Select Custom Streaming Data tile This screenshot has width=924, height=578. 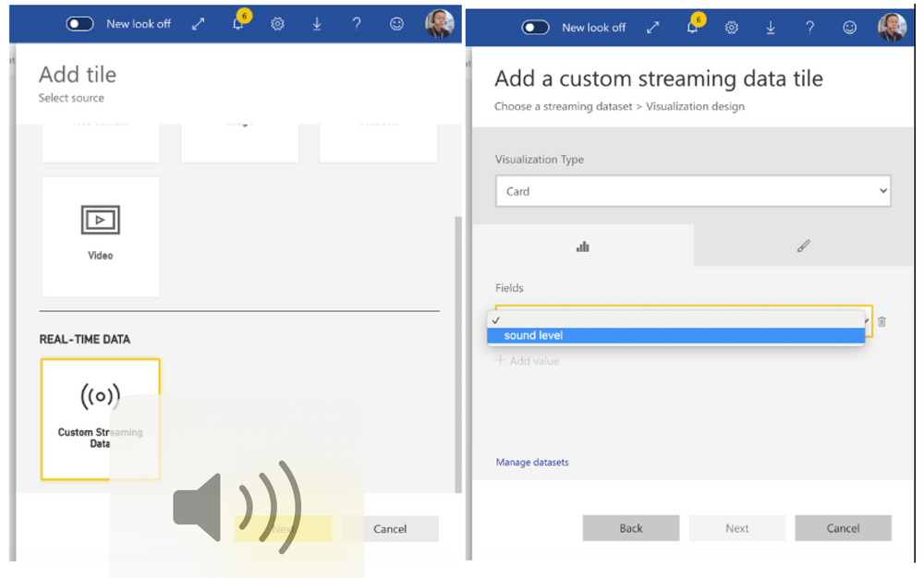101,419
